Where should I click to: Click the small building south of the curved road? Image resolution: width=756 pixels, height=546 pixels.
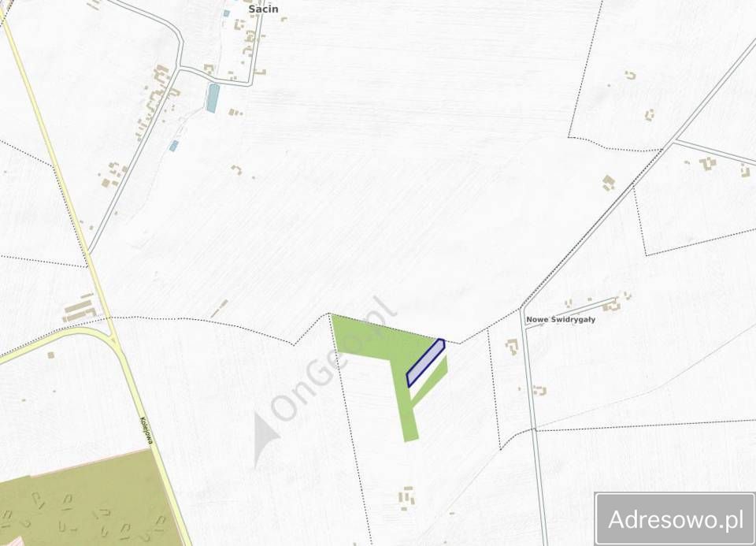(50, 355)
